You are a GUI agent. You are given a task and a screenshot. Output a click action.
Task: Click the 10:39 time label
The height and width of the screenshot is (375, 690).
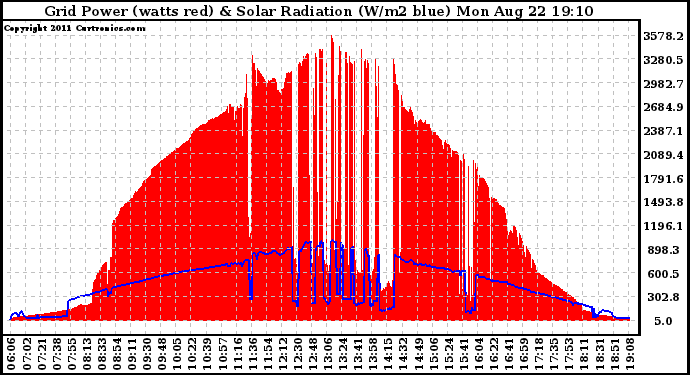(x=207, y=354)
